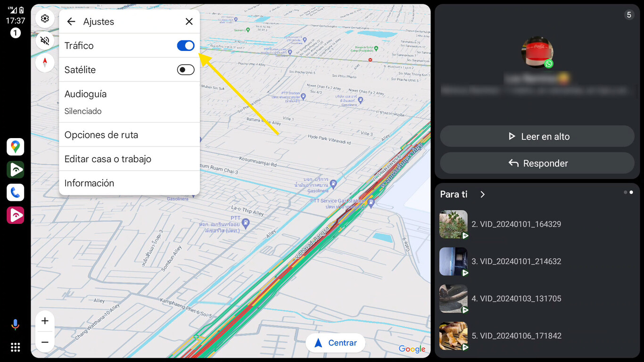
Task: Open Audioguía Silenciado setting
Action: (129, 102)
